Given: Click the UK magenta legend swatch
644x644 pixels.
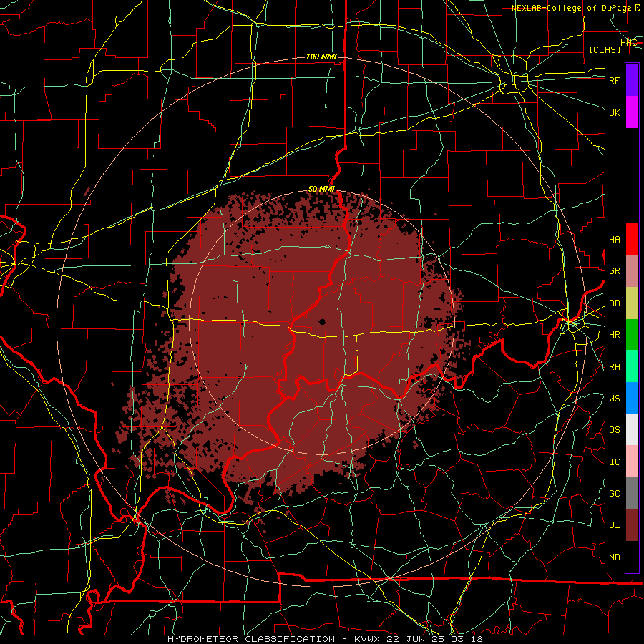Looking at the screenshot, I should click(x=632, y=112).
